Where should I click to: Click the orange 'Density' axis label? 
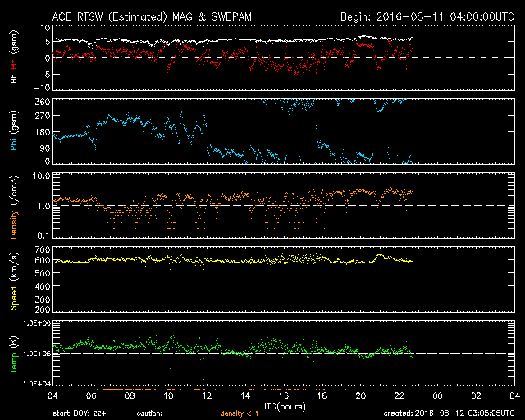pyautogui.click(x=13, y=225)
